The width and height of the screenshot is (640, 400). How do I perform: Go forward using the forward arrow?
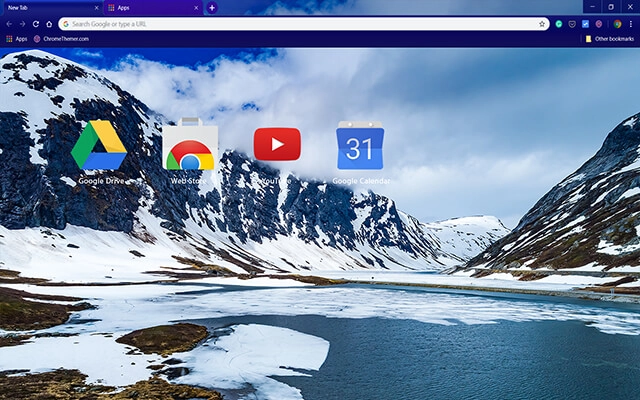click(22, 24)
